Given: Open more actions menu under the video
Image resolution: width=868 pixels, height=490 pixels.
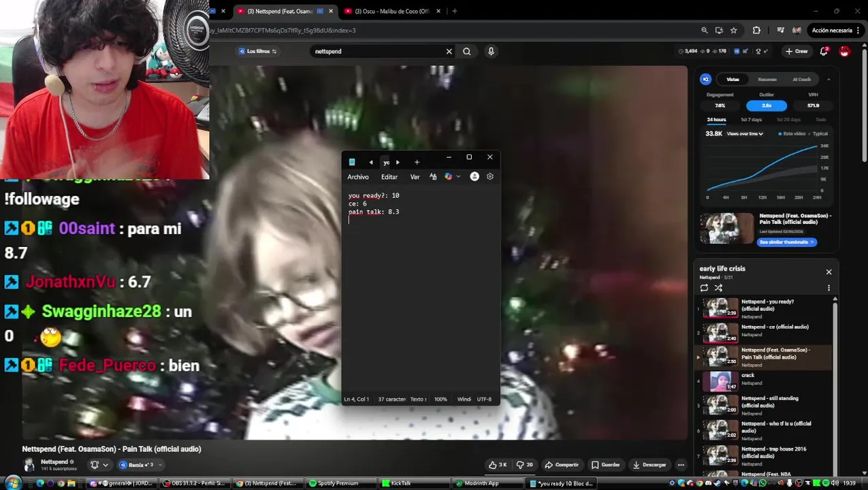Looking at the screenshot, I should [681, 465].
